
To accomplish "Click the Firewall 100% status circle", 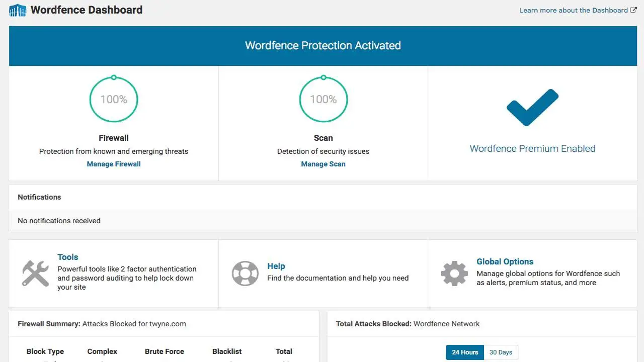I will point(114,99).
